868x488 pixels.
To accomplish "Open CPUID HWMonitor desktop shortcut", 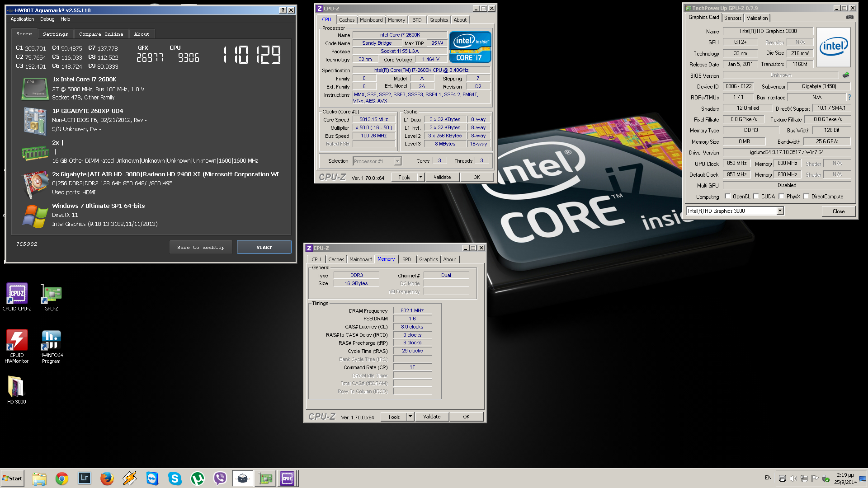I will pyautogui.click(x=17, y=346).
